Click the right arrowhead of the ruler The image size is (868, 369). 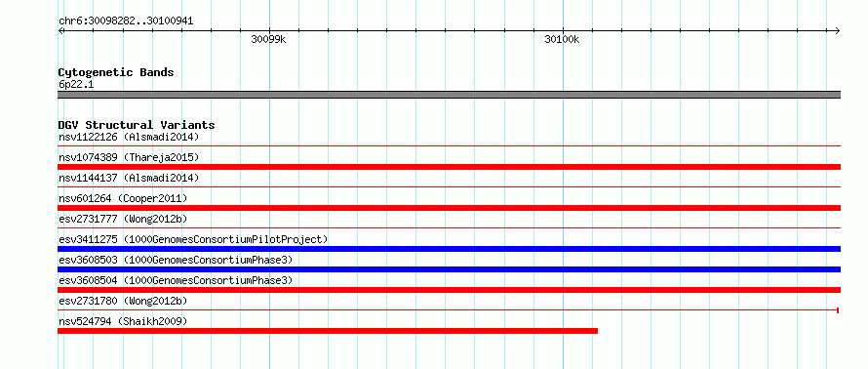838,31
